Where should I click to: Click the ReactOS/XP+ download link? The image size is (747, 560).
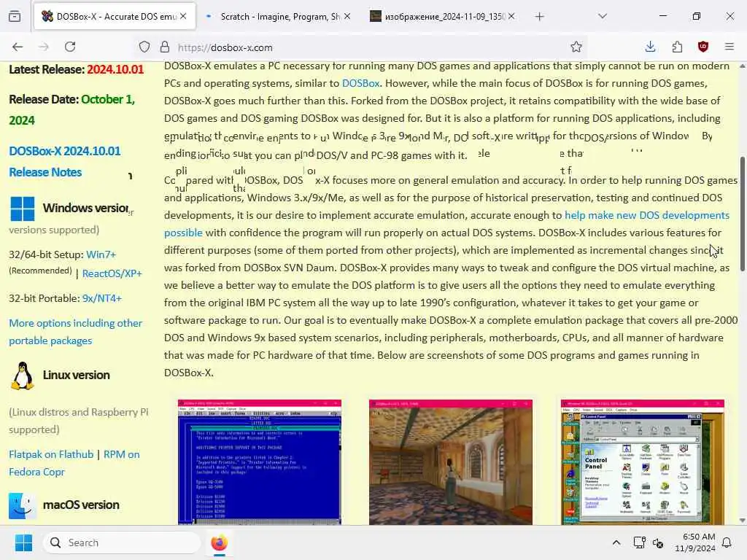(x=112, y=273)
